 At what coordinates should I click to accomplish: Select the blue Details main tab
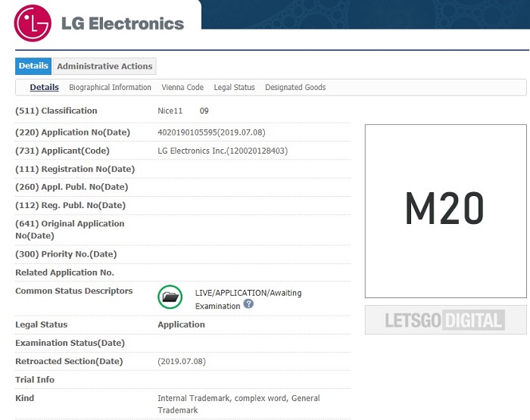point(33,66)
